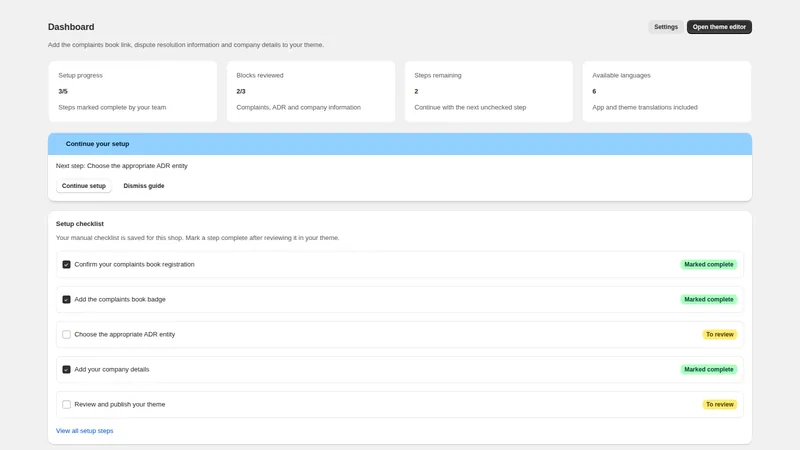The image size is (800, 450).
Task: Click the To review badge for ADR entity
Action: click(x=720, y=335)
